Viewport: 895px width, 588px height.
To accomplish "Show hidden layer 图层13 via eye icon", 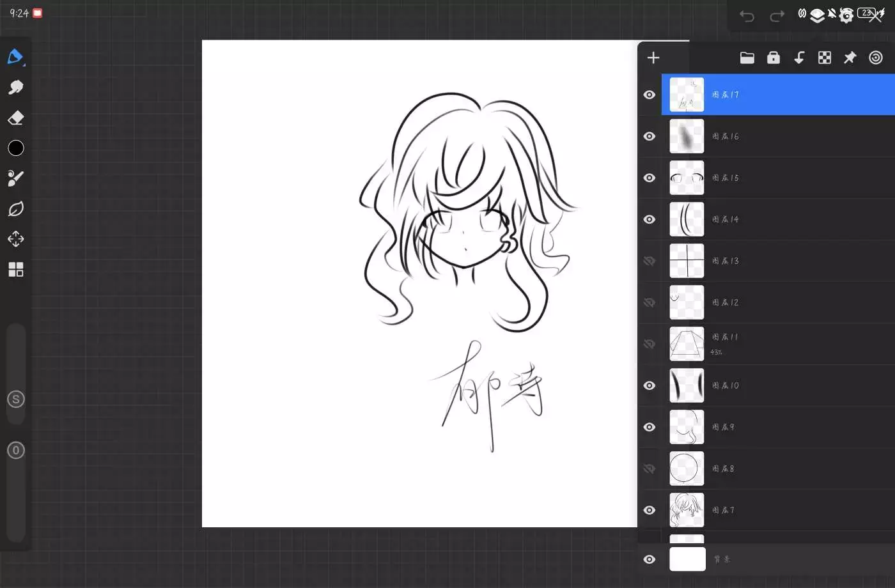I will (x=650, y=261).
